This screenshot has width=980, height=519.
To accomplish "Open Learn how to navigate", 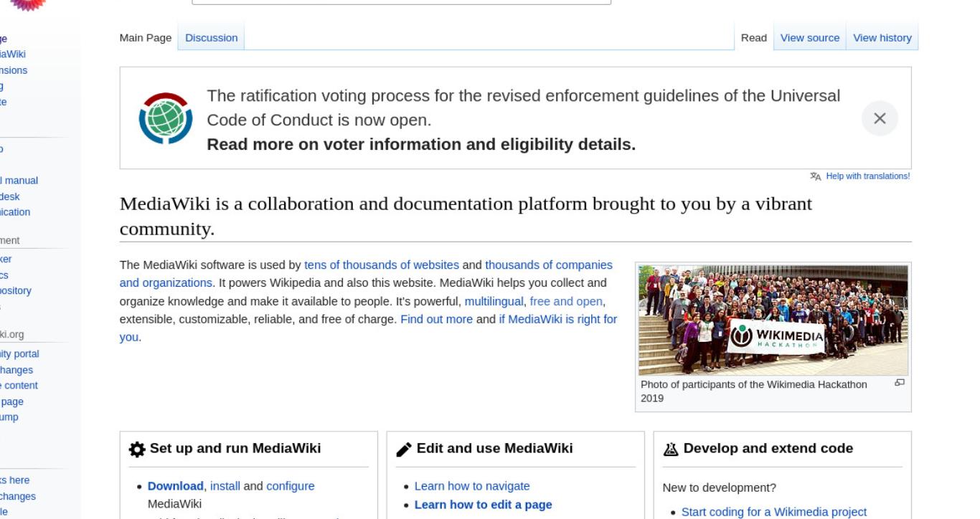I will (472, 486).
